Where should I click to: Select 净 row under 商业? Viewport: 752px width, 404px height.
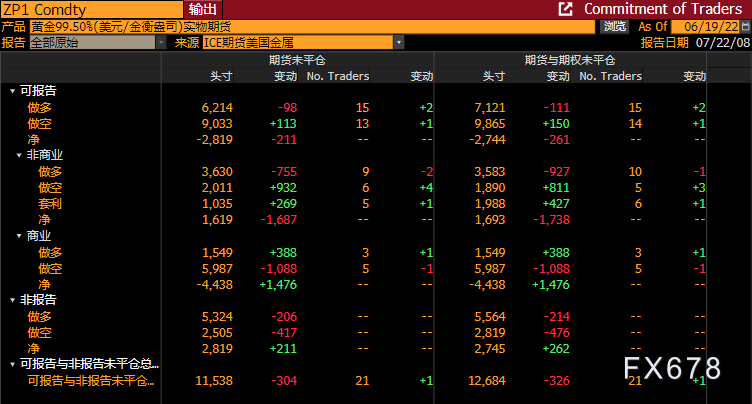pos(44,285)
